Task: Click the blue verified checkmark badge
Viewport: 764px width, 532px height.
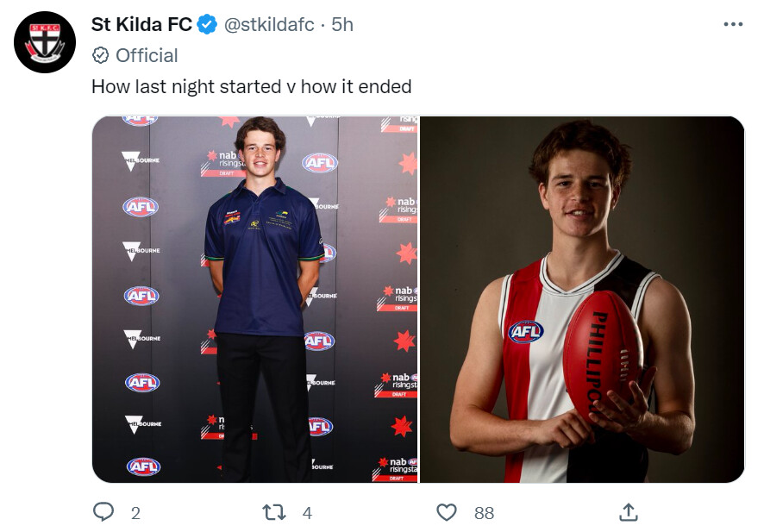Action: click(207, 25)
